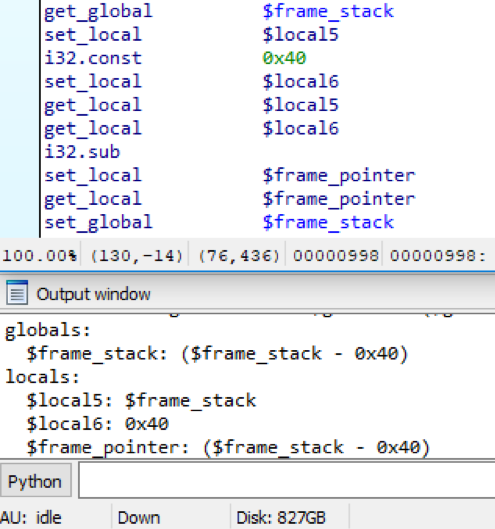Click the 'AU: idle' status indicator
This screenshot has height=529, width=495.
pos(31,518)
